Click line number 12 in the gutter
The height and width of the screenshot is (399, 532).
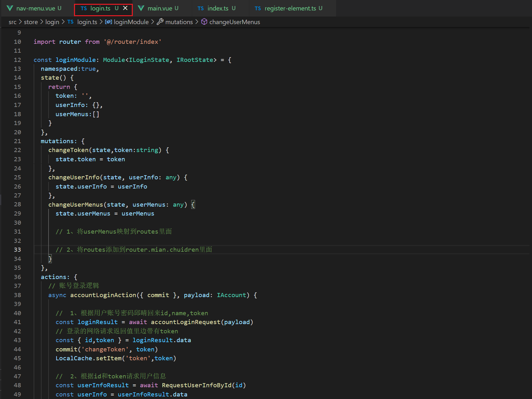[x=17, y=60]
